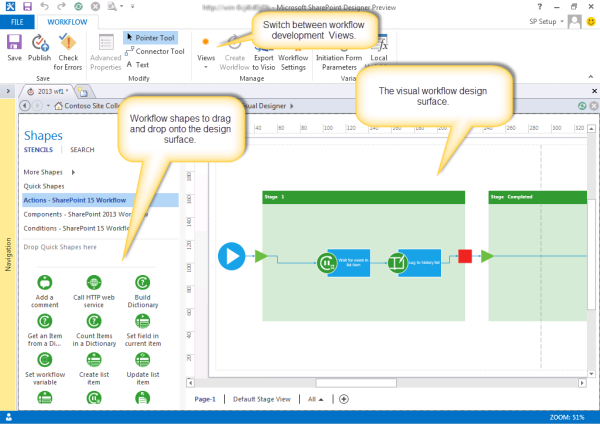This screenshot has width=600, height=424.
Task: Select Quick Shapes stencil
Action: (44, 186)
